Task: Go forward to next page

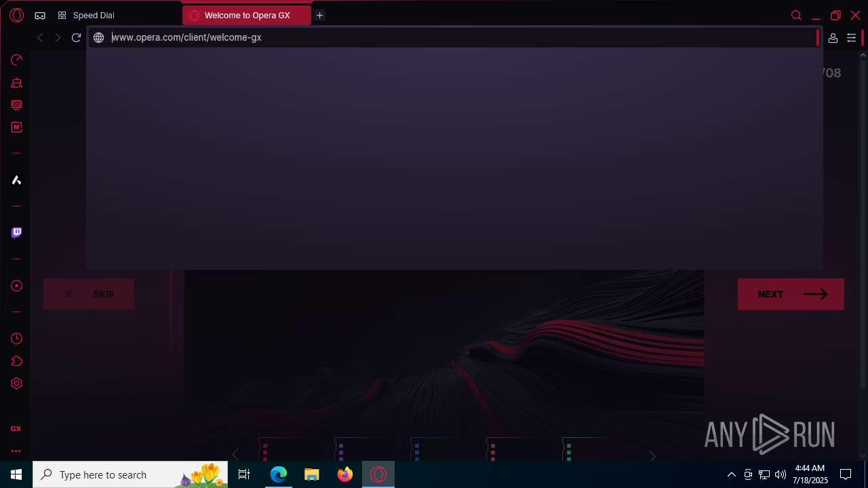Action: click(x=58, y=38)
